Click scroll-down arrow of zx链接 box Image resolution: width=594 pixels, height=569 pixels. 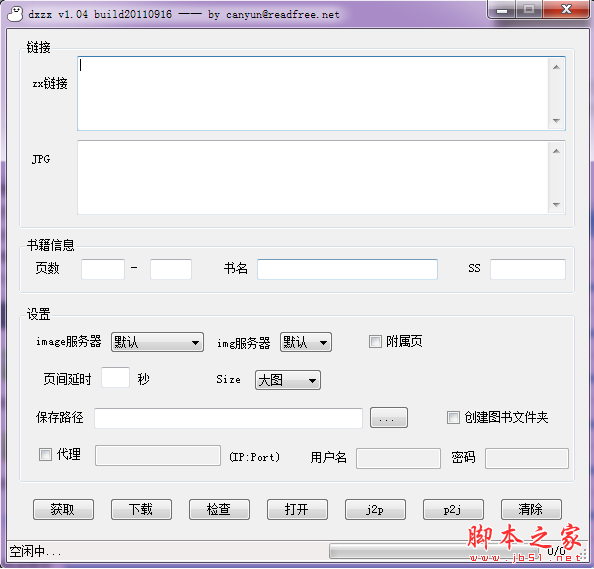pos(556,121)
